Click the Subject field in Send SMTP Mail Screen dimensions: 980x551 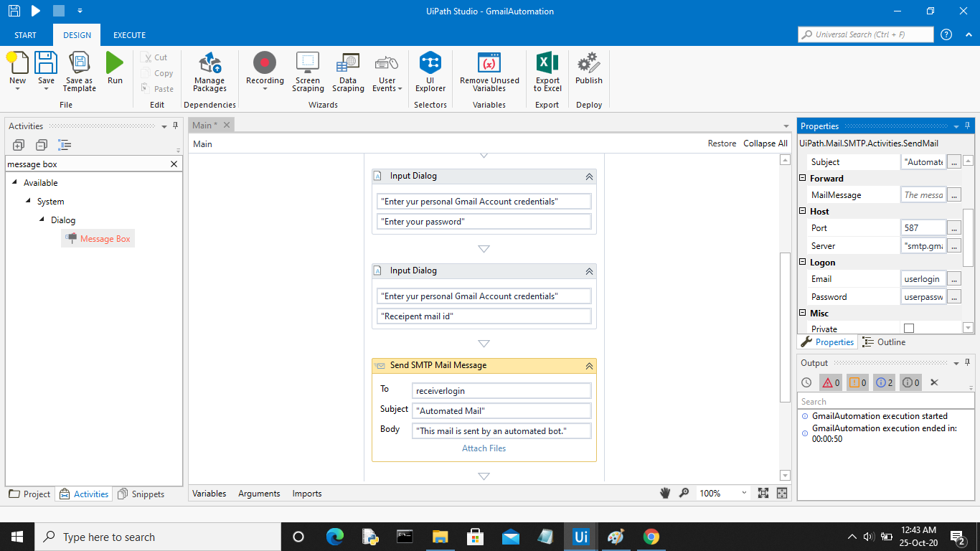tap(501, 411)
